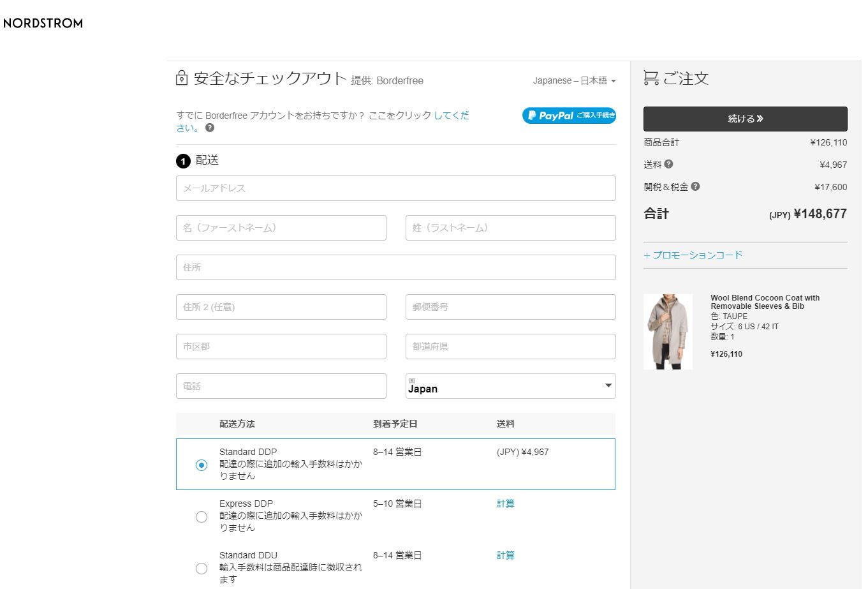Click the 電話 phone field
The image size is (868, 589).
tap(281, 386)
